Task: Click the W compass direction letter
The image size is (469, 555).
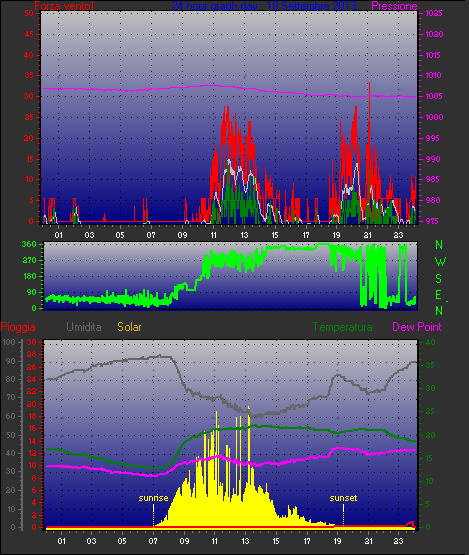Action: coord(440,262)
